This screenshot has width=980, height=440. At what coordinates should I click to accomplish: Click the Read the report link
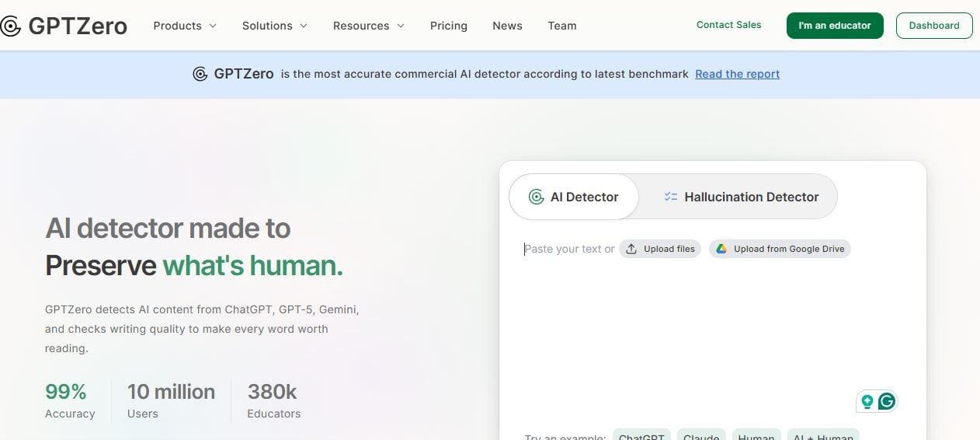(x=737, y=74)
